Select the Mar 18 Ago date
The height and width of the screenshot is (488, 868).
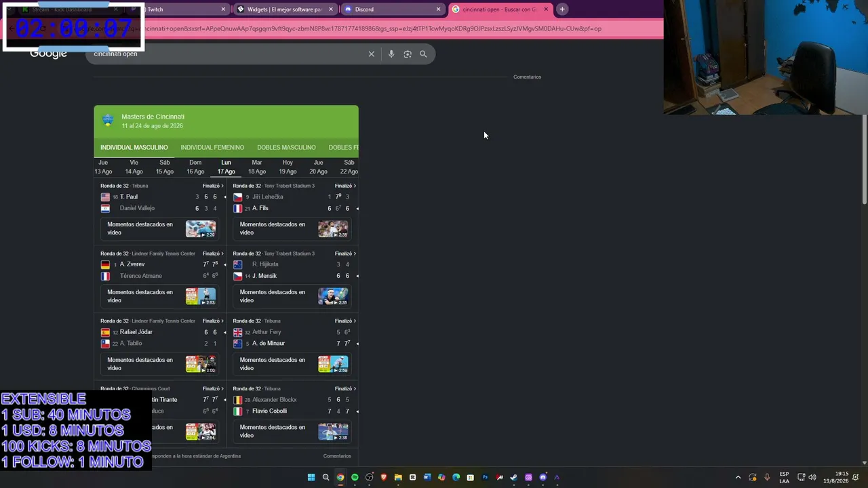pos(256,167)
